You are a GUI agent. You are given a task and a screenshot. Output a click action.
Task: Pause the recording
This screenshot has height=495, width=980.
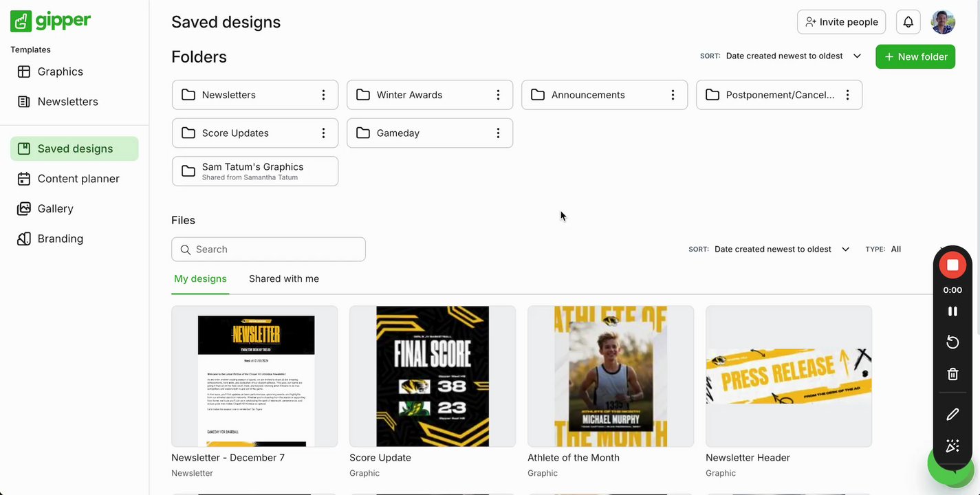point(952,311)
